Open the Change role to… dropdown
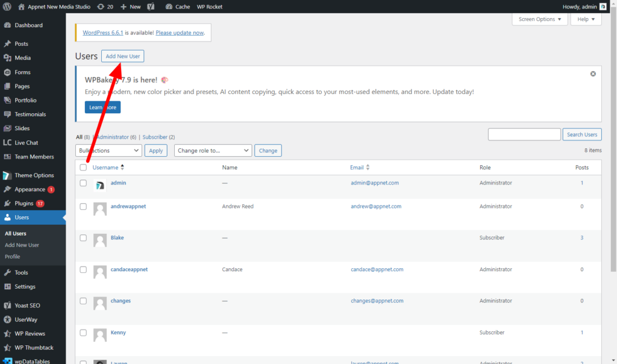 click(213, 150)
